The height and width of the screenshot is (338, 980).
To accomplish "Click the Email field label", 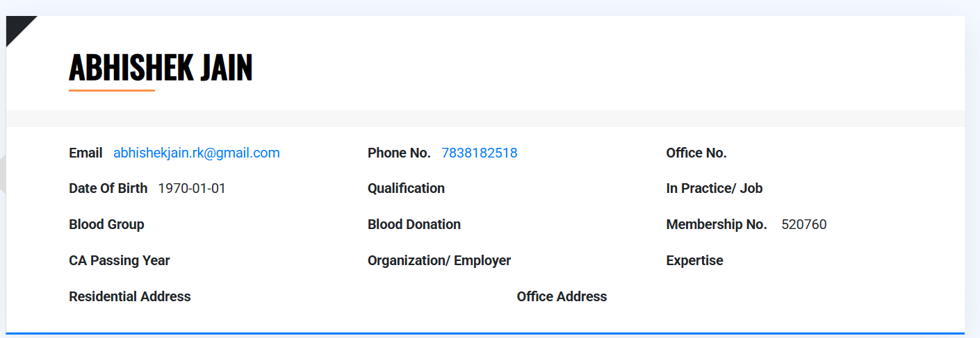I will click(85, 153).
